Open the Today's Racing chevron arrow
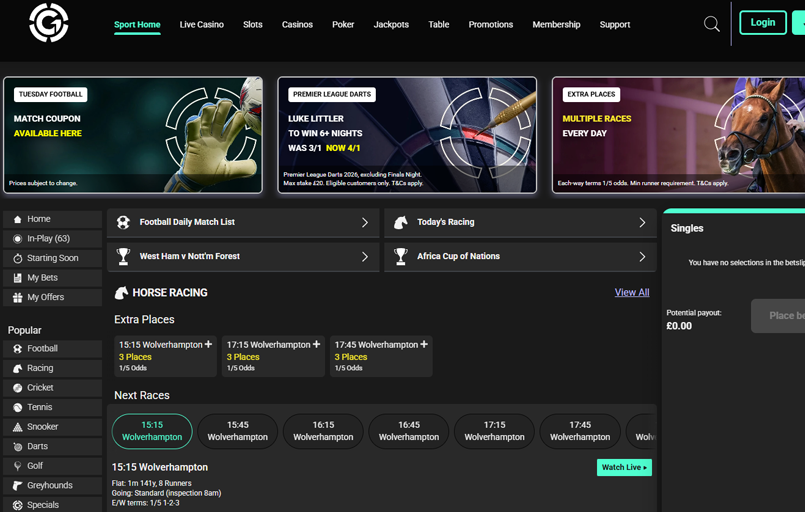 [642, 222]
